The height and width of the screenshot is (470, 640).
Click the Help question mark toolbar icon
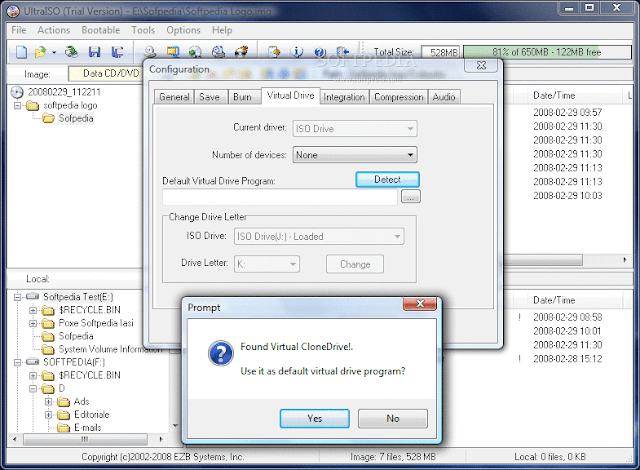tap(320, 52)
